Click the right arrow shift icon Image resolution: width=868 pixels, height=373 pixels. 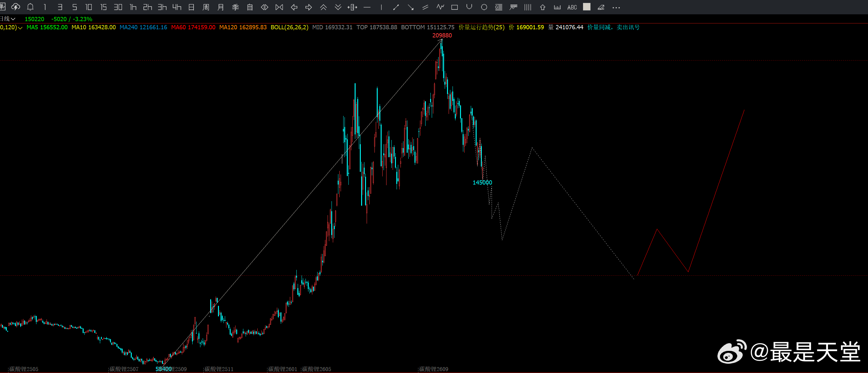(x=309, y=7)
